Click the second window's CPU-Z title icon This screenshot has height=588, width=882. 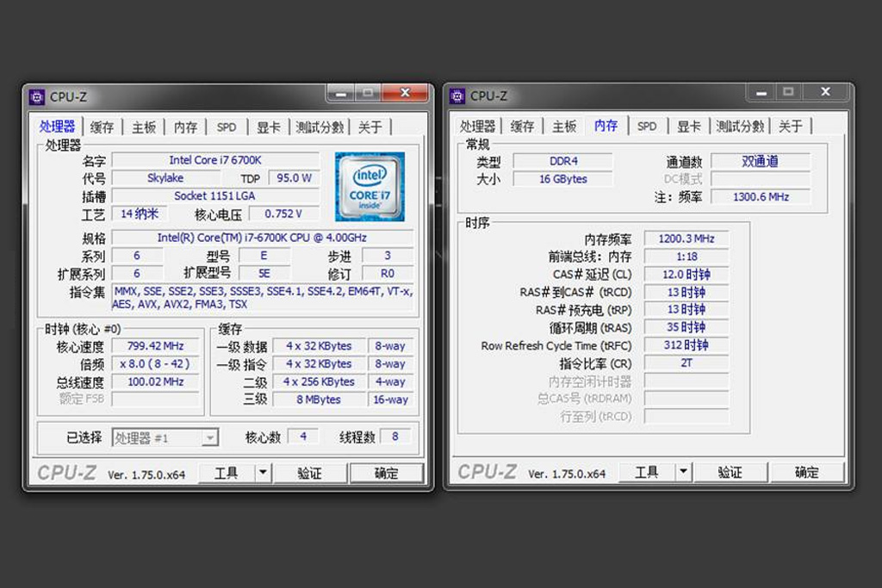click(x=457, y=96)
